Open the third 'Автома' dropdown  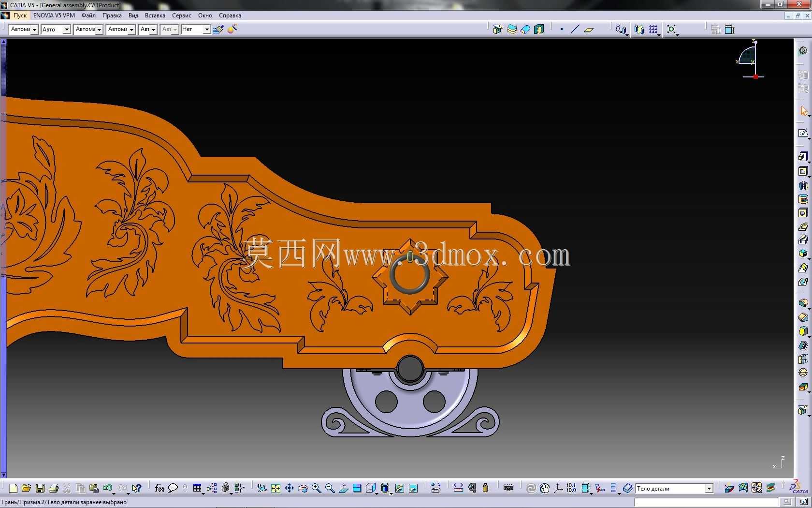click(99, 30)
